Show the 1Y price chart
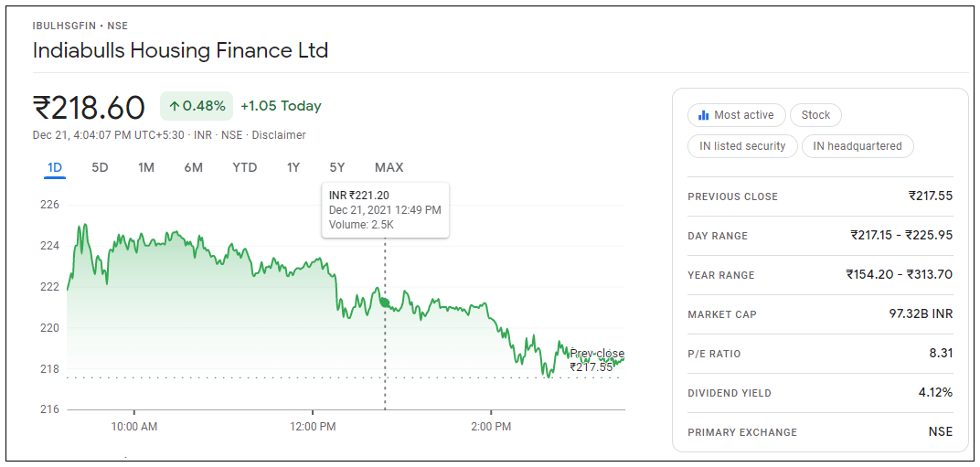The image size is (980, 467). click(293, 167)
